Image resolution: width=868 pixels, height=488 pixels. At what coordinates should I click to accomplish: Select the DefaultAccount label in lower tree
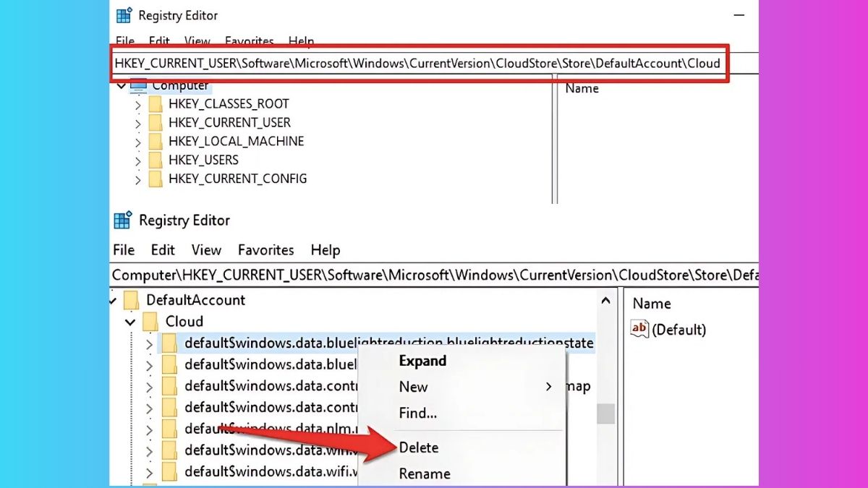[x=196, y=299]
